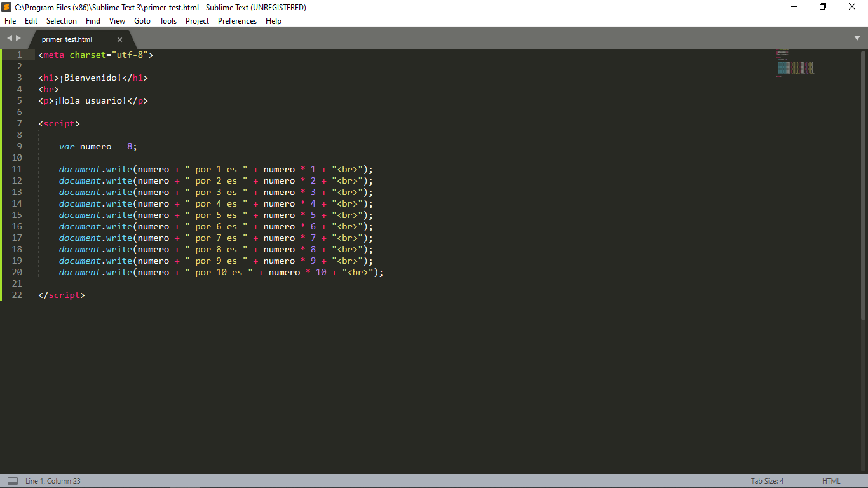The image size is (868, 488).
Task: Open the Tools menu
Action: [x=168, y=21]
